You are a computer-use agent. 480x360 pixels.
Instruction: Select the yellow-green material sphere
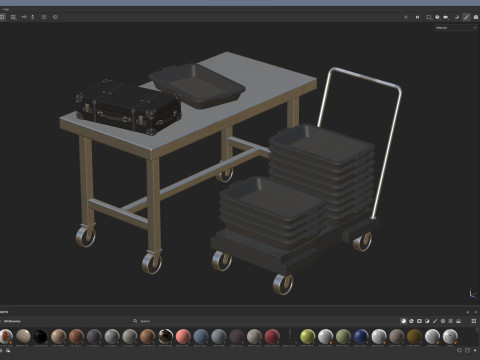pyautogui.click(x=307, y=336)
